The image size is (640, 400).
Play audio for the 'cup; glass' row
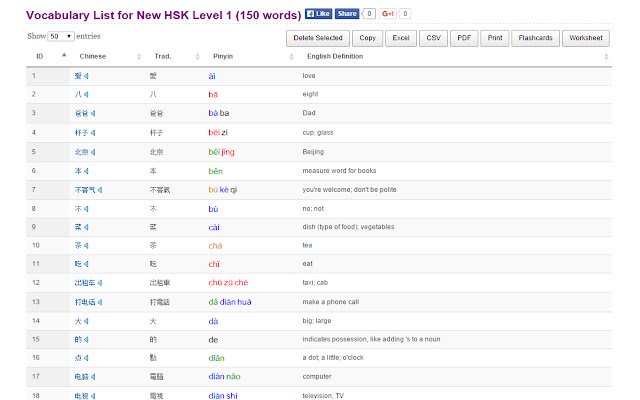tap(93, 133)
